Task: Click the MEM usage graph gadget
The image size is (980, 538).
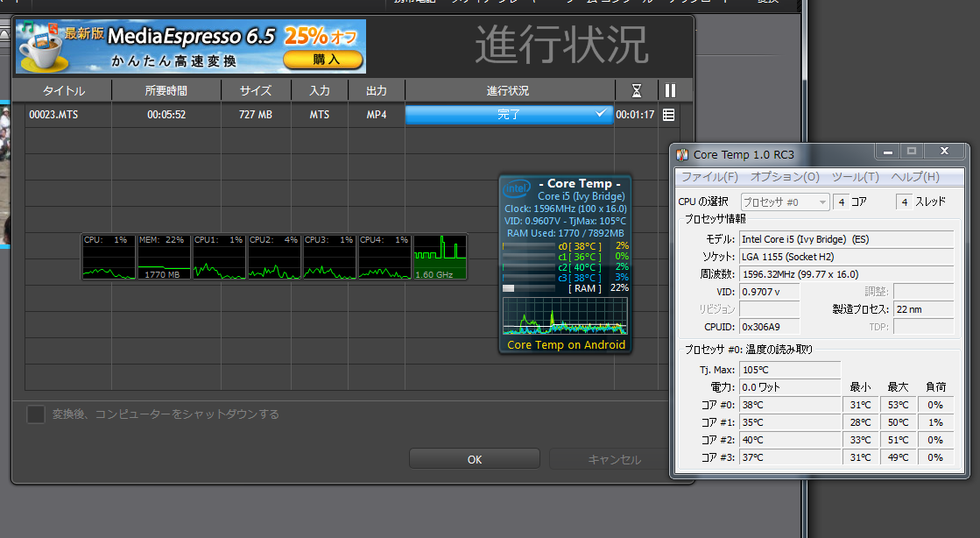Action: click(x=164, y=257)
